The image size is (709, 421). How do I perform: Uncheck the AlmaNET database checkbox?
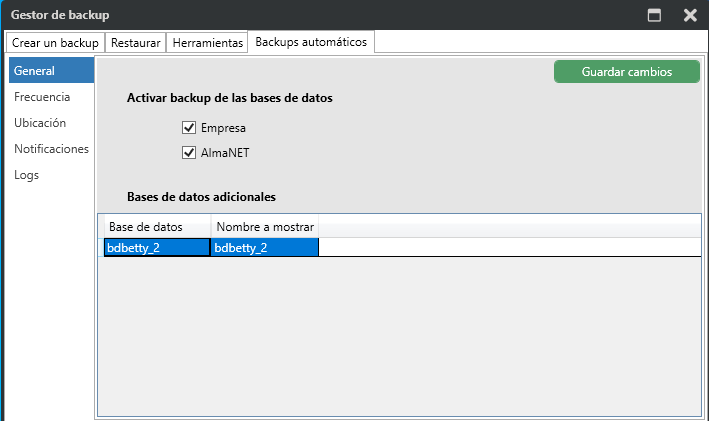pos(189,153)
